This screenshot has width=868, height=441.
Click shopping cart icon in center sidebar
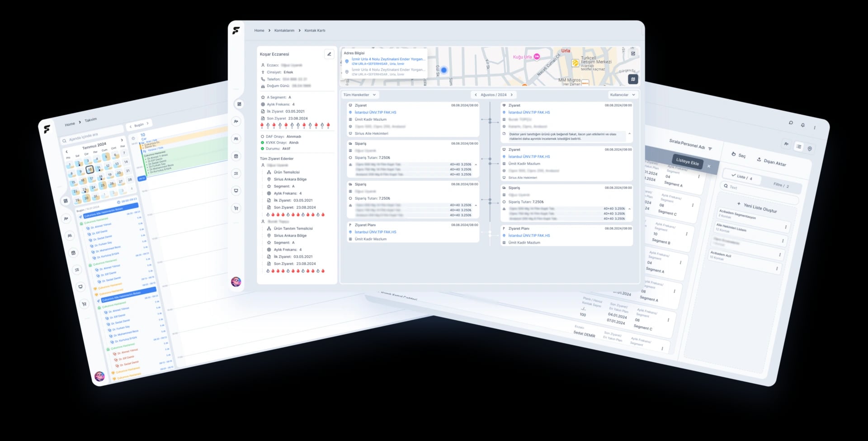236,208
